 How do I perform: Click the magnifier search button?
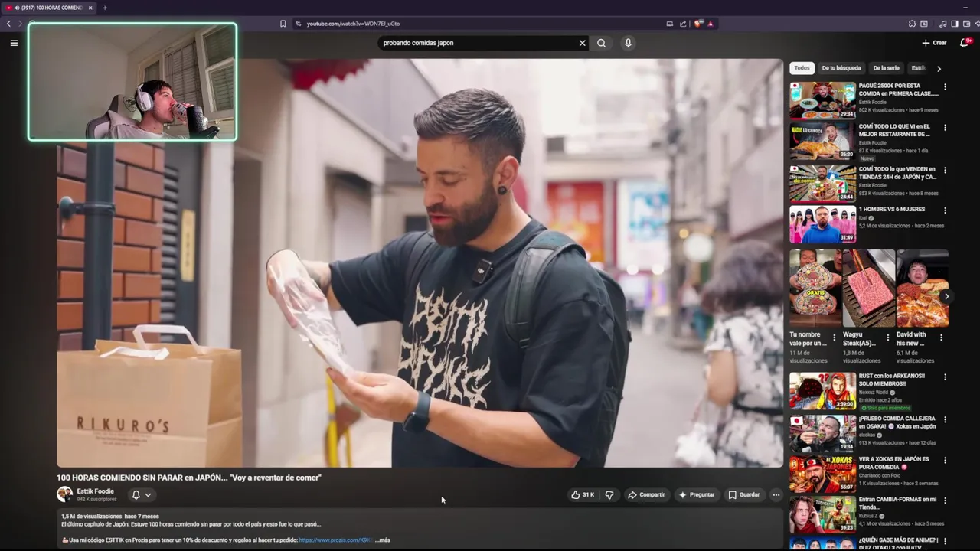601,43
